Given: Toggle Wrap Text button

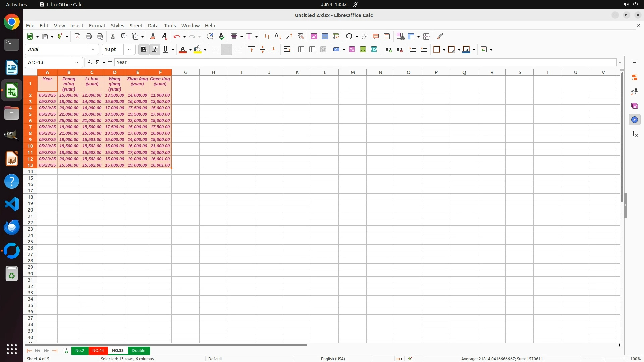Looking at the screenshot, I should (x=287, y=50).
